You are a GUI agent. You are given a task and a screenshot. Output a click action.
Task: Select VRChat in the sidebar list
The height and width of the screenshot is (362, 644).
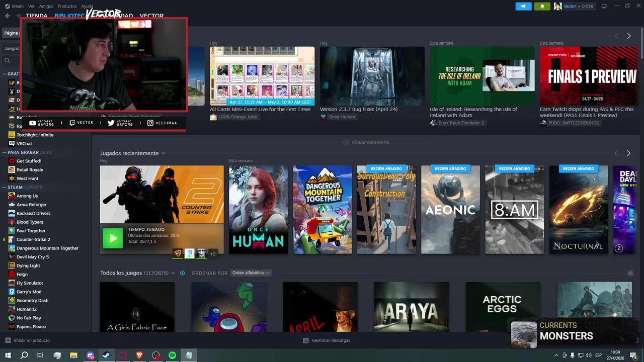click(x=24, y=144)
